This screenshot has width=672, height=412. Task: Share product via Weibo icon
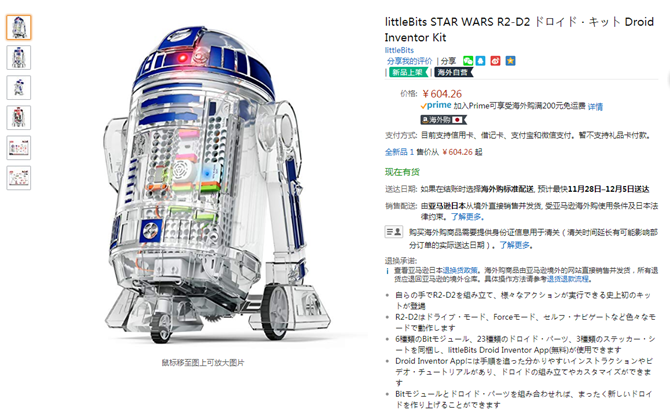pos(495,61)
